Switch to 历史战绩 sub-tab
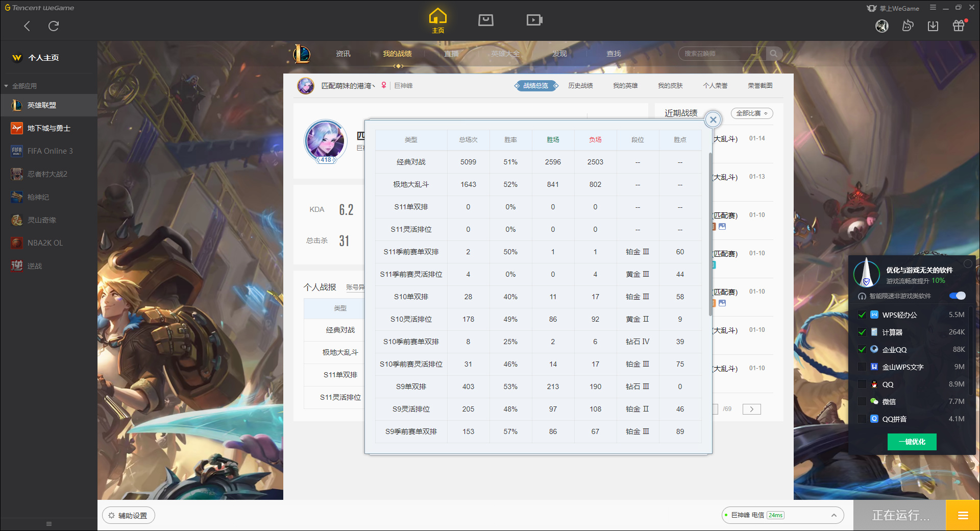This screenshot has width=980, height=531. [580, 86]
